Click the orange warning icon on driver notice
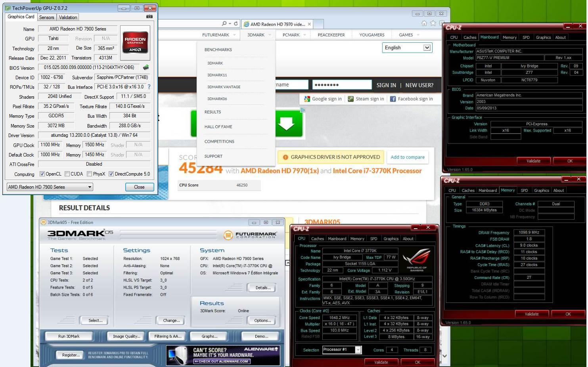Screen dimensions: 588x367 point(285,157)
